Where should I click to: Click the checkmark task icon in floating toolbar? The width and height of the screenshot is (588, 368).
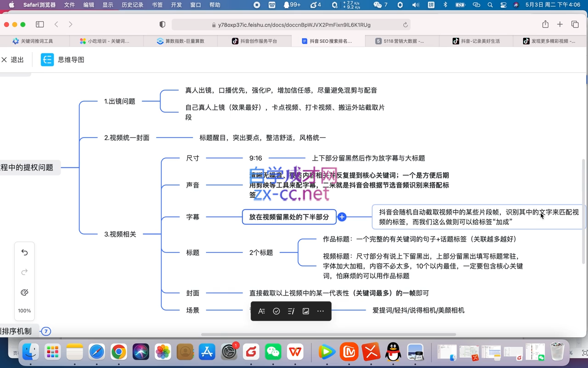[x=276, y=311]
